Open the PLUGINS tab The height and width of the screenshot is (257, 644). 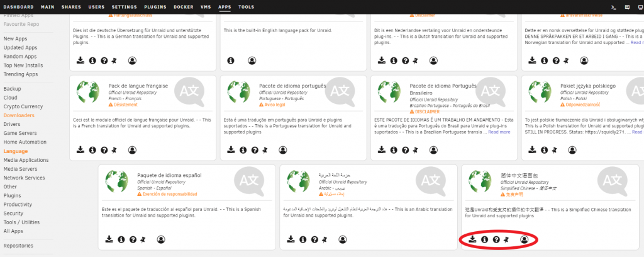pyautogui.click(x=155, y=7)
